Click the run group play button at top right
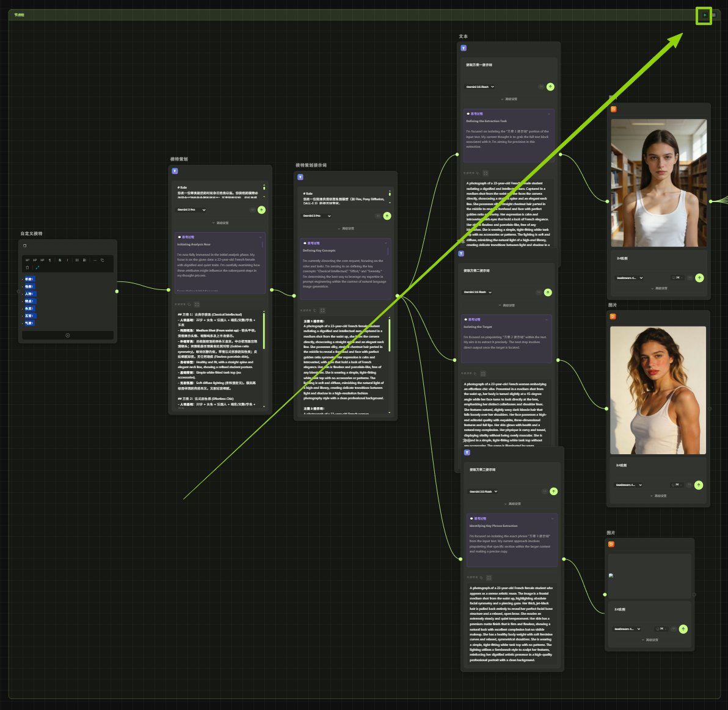The width and height of the screenshot is (728, 710). [704, 15]
